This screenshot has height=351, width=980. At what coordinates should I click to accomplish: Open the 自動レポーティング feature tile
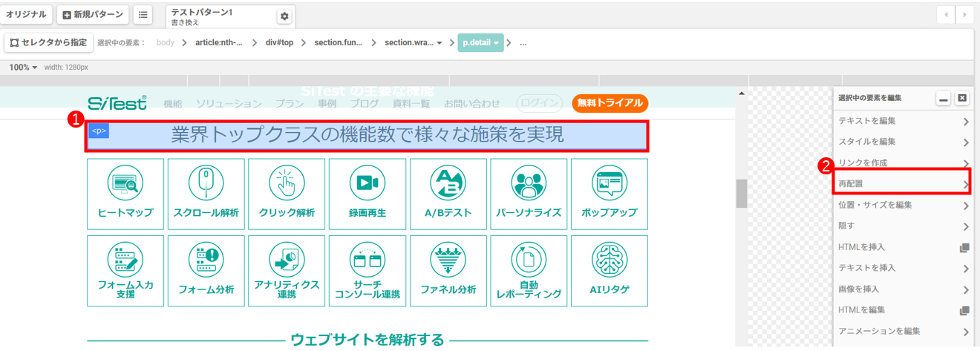pos(529,271)
